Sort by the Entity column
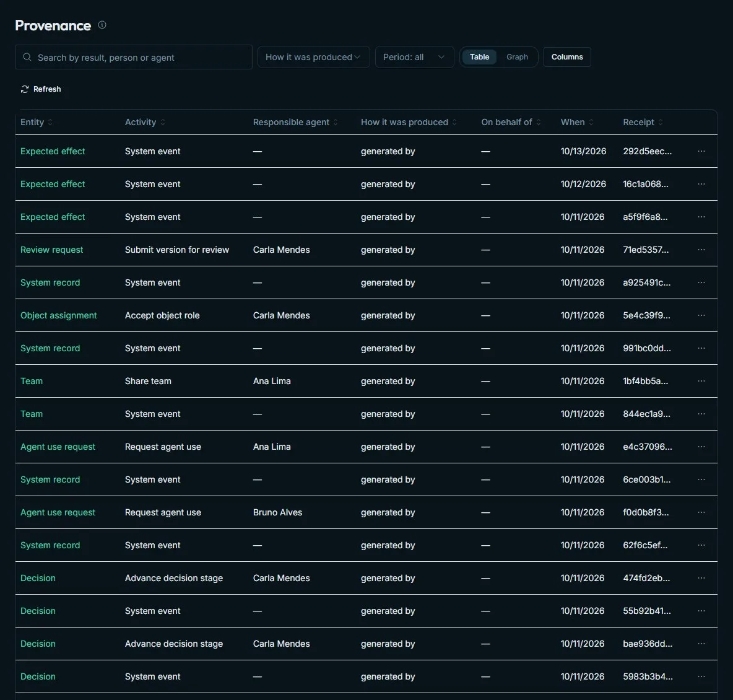Viewport: 733px width, 700px height. point(37,122)
